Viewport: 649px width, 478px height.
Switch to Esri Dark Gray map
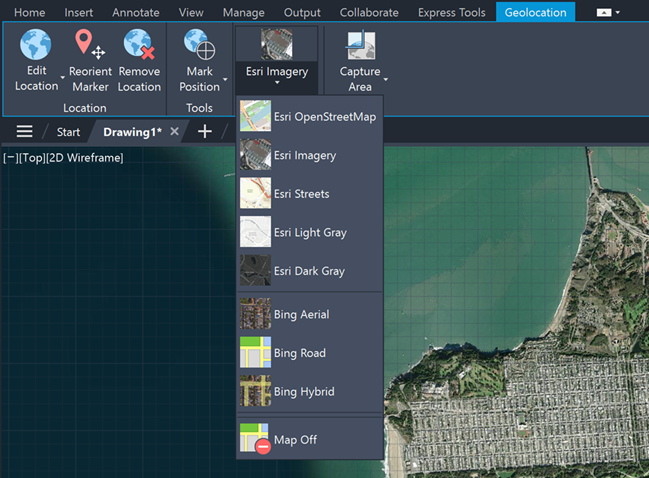[308, 271]
